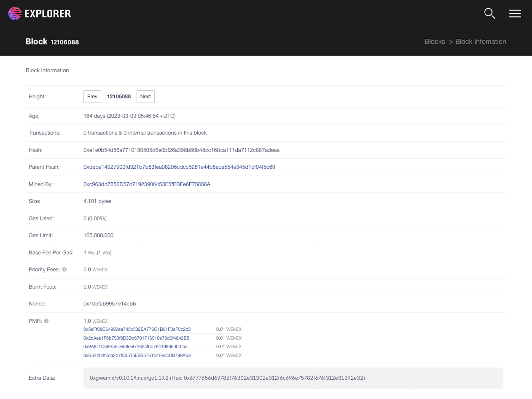Open PMR address 0xB64204fEca2b7f...
The width and height of the screenshot is (532, 399).
coord(137,355)
